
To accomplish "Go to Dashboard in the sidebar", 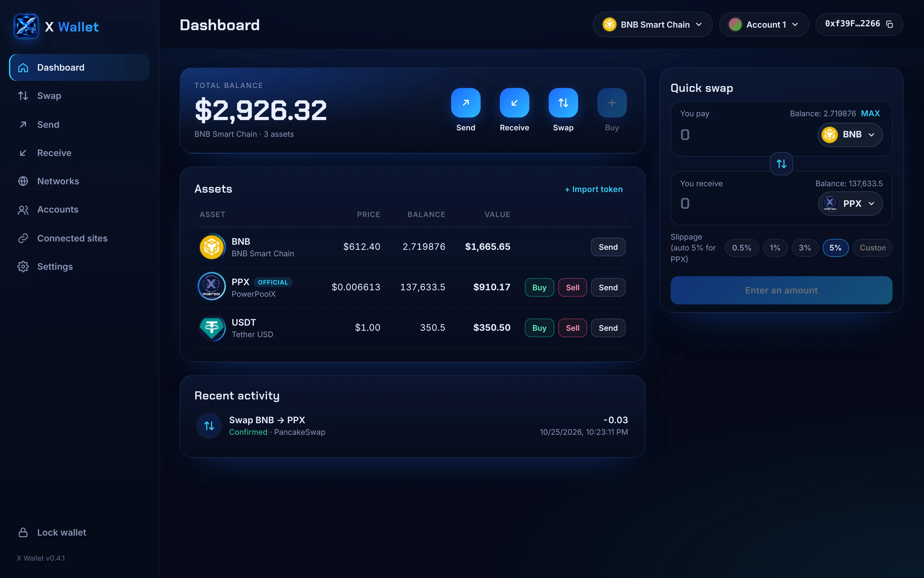I will (x=79, y=67).
